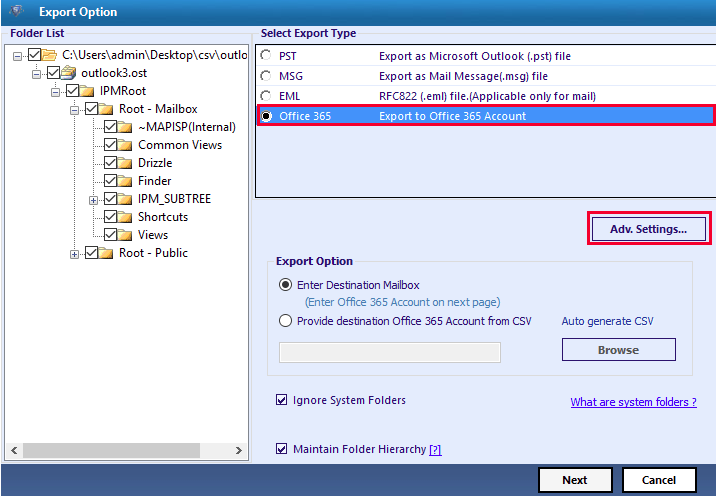Select the PST export type radio
The height and width of the screenshot is (501, 716).
point(266,55)
